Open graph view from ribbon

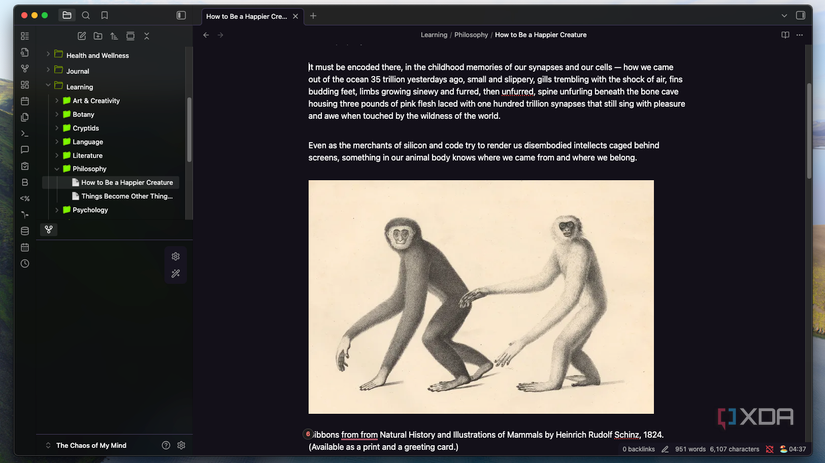25,68
